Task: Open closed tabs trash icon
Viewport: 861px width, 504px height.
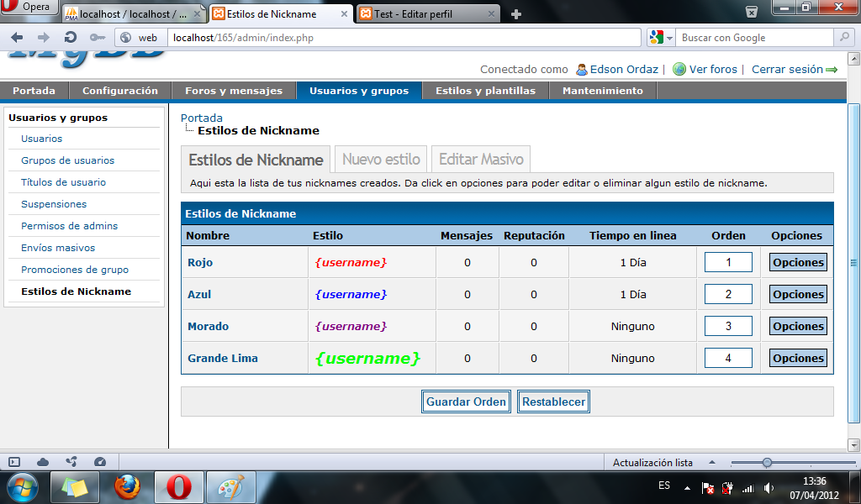Action: tap(751, 12)
